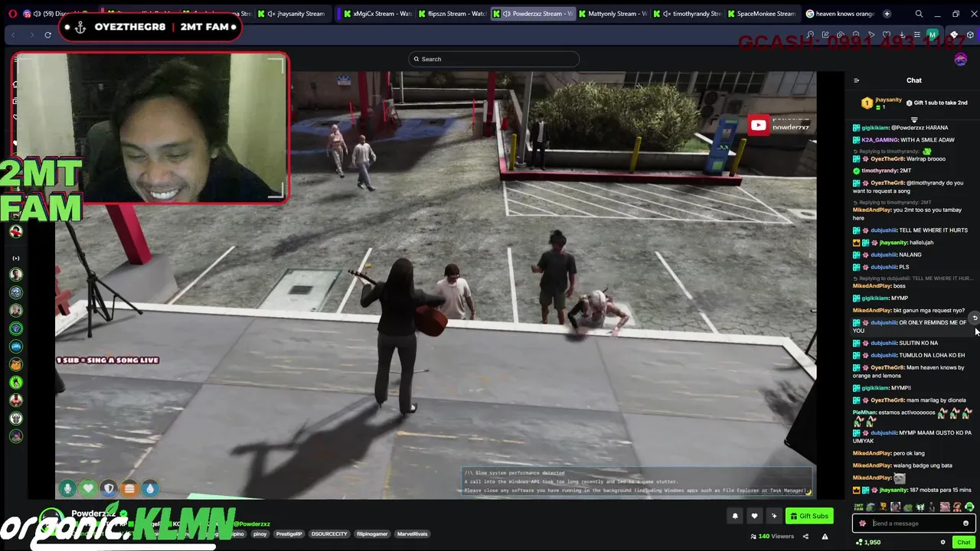Switch to the SpaceMonkee Stream tab
980x551 pixels.
click(x=762, y=14)
